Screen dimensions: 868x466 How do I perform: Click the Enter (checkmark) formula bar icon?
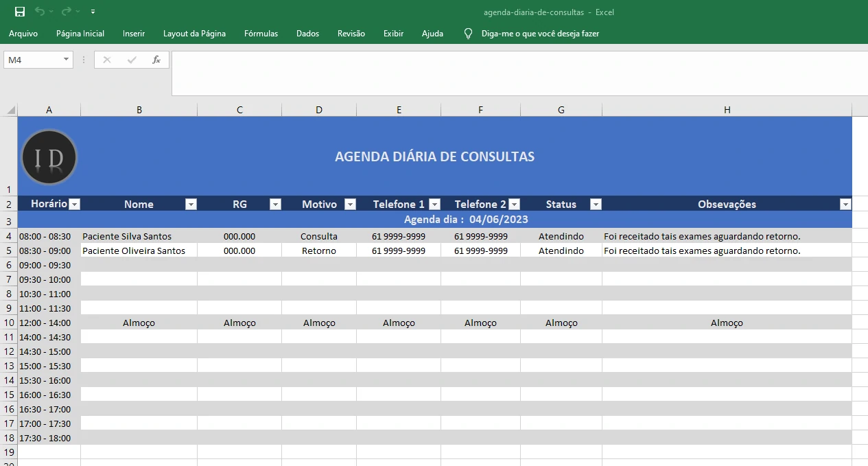(x=130, y=60)
